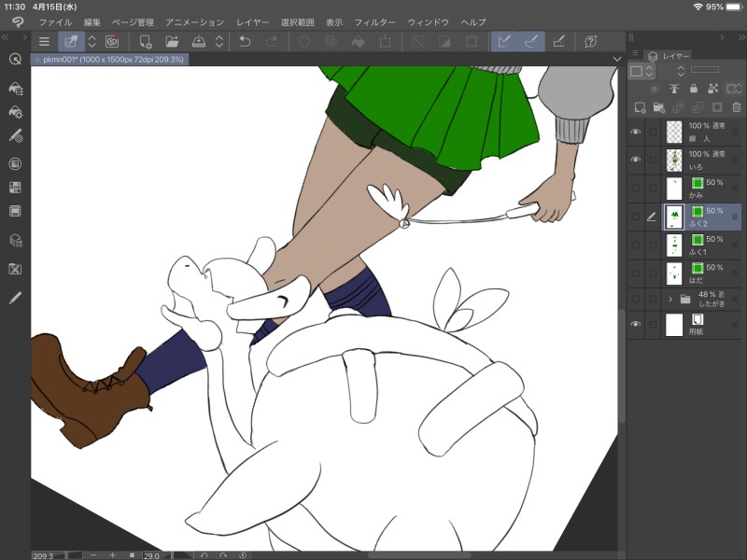
Task: Show the したがき folder visibility box
Action: tap(636, 299)
